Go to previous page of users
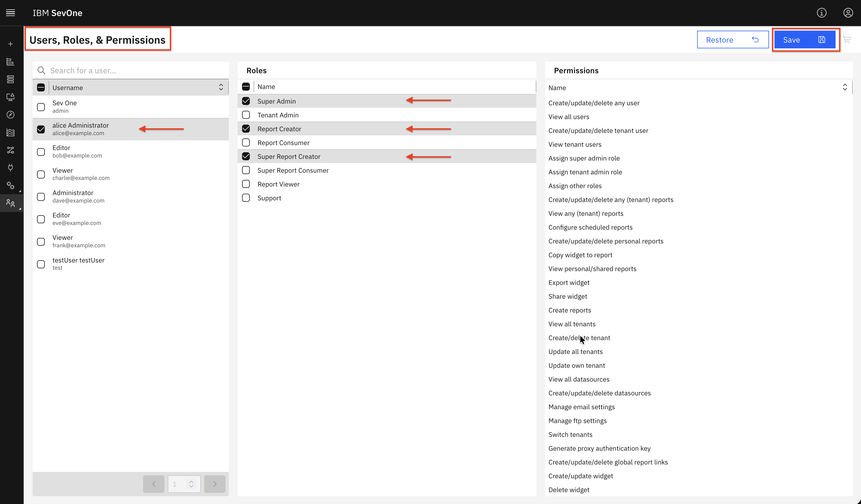The width and height of the screenshot is (861, 504). (154, 484)
